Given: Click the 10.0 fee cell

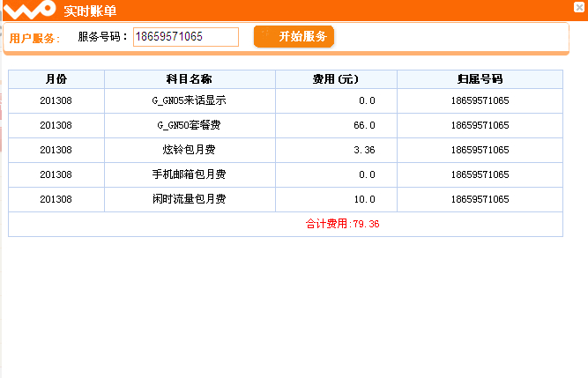Looking at the screenshot, I should (x=336, y=200).
